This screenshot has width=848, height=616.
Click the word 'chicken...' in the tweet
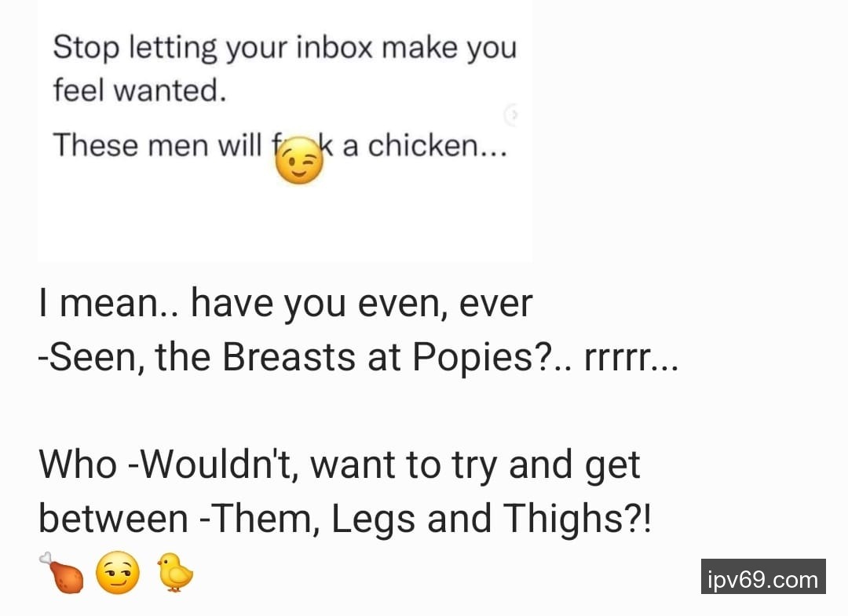pos(437,145)
